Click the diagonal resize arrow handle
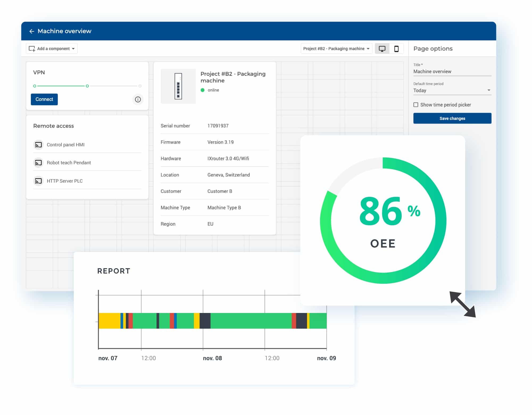Screen dimensions: 532x415 [x=463, y=304]
